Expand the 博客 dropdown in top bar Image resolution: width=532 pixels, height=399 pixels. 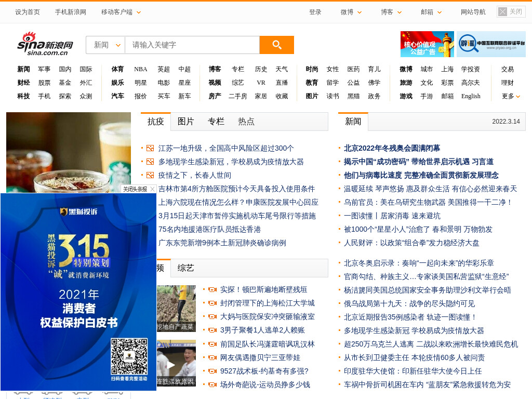[x=391, y=12]
